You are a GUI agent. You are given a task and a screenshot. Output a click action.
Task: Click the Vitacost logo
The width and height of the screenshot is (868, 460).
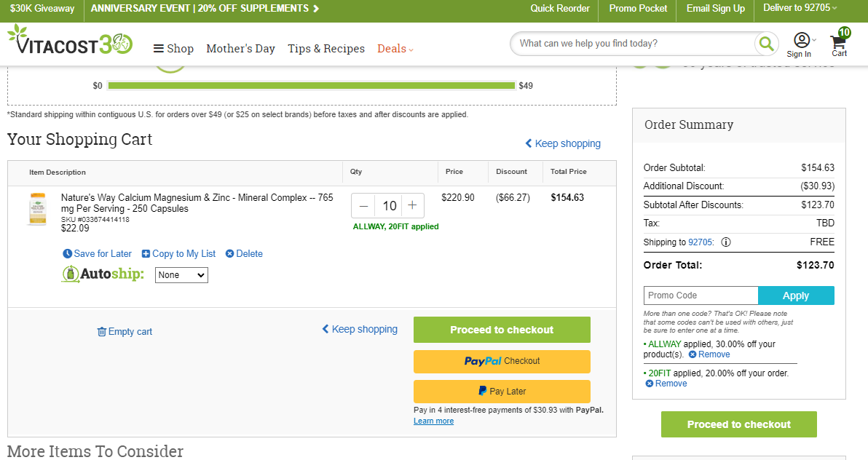point(70,40)
